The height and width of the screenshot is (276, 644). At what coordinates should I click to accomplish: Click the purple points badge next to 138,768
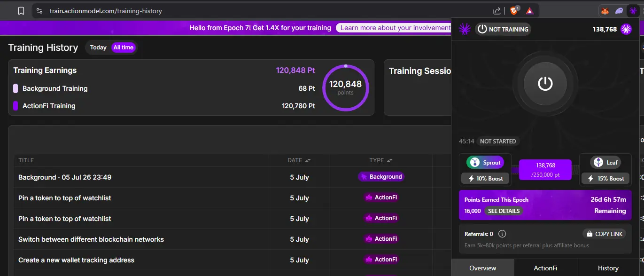(x=626, y=29)
